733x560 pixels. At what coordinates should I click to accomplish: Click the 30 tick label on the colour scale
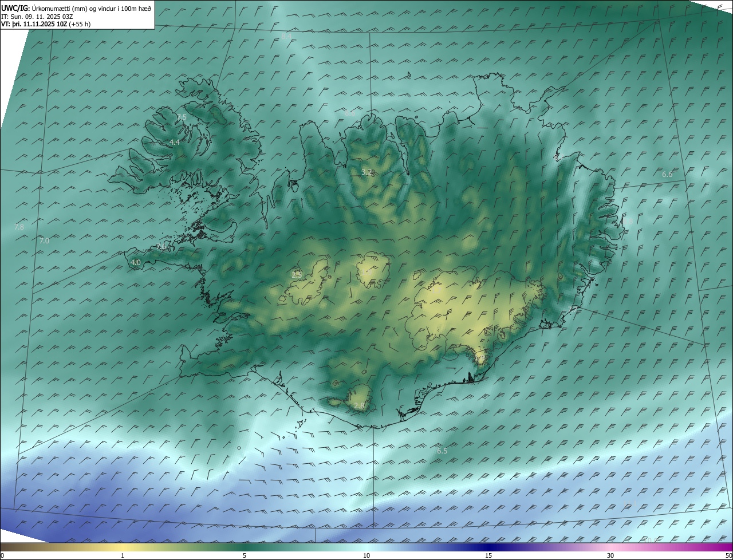tap(610, 556)
